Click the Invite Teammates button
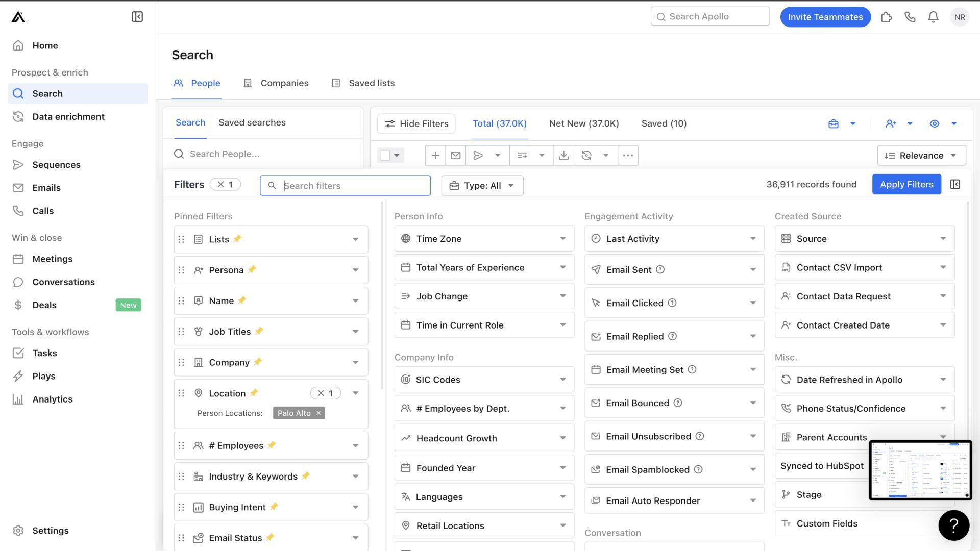 click(825, 16)
